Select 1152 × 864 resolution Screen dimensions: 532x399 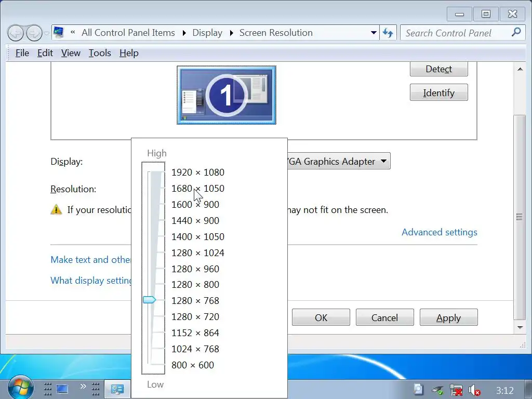195,333
